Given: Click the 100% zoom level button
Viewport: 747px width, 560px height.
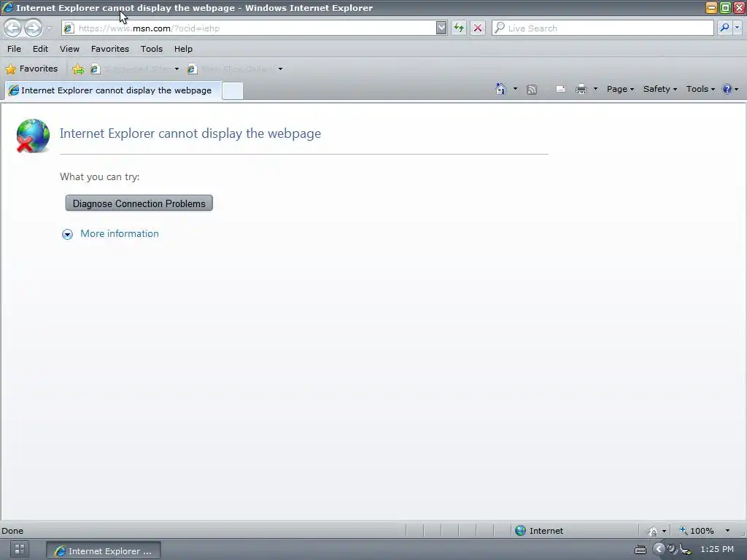Looking at the screenshot, I should point(697,531).
